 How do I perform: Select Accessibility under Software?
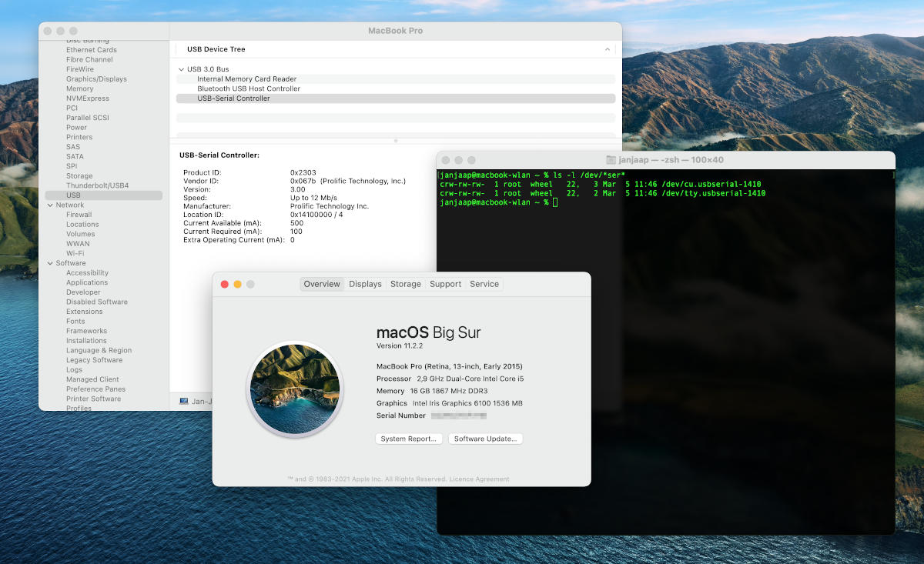click(x=87, y=273)
